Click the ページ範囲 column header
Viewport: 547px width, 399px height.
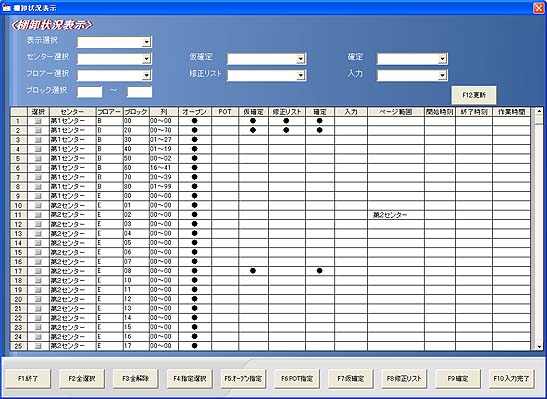pos(396,112)
